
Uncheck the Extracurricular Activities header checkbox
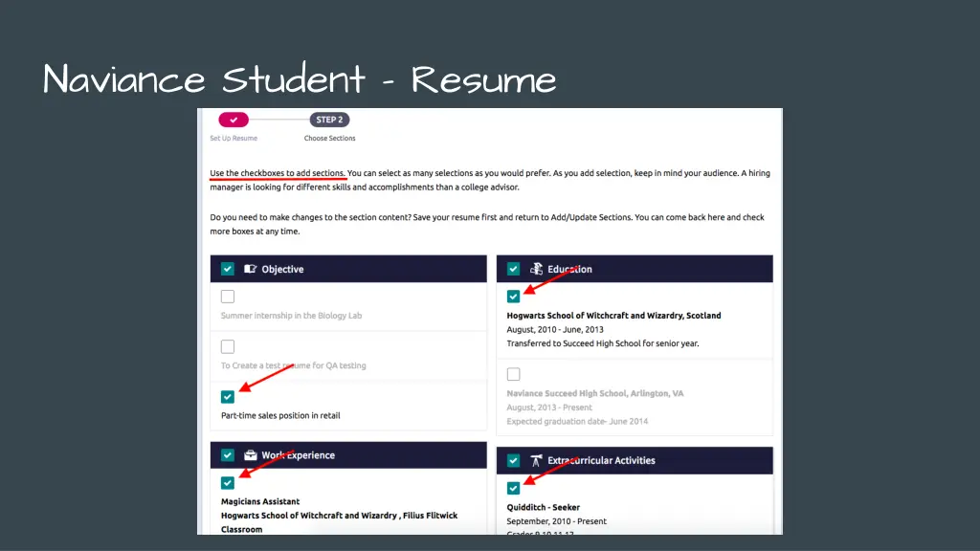click(513, 460)
